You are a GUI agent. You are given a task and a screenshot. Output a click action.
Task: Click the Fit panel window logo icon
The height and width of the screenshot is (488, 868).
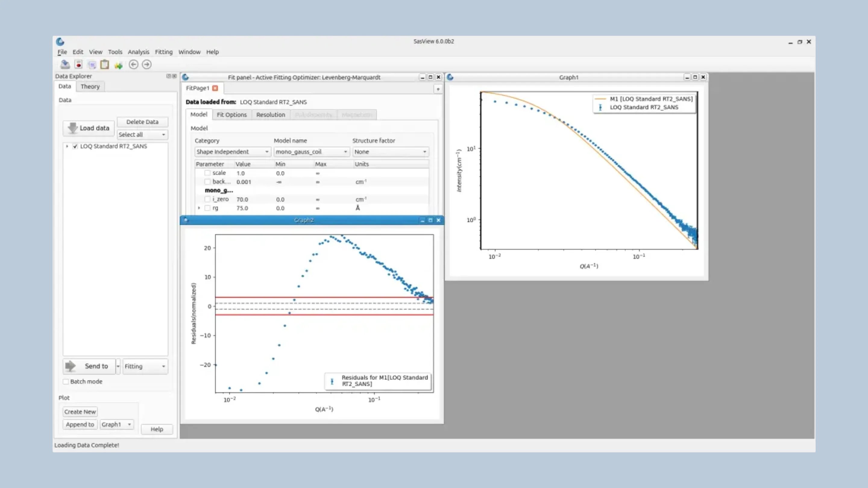click(x=185, y=77)
